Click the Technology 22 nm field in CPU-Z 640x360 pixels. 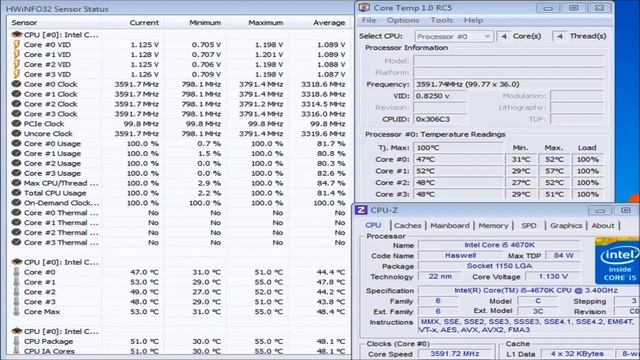(440, 276)
